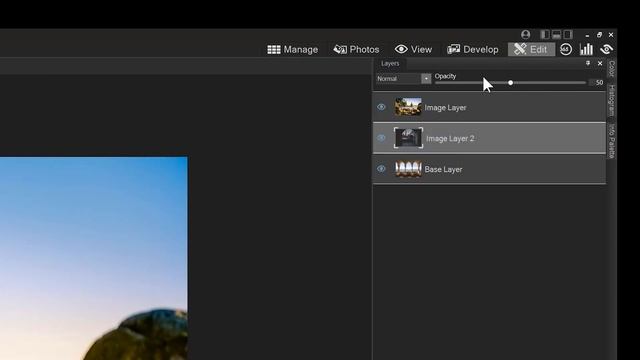Toggle visibility of Image Layer 2
The image size is (640, 360).
coord(381,138)
